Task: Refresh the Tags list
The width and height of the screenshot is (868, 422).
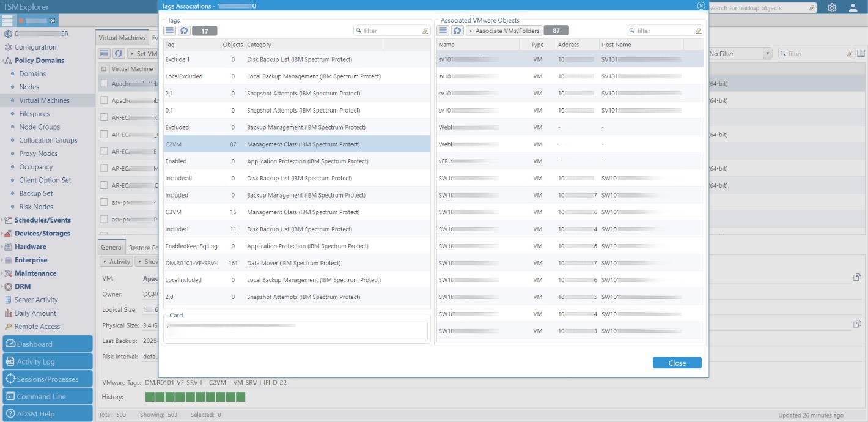Action: tap(184, 31)
